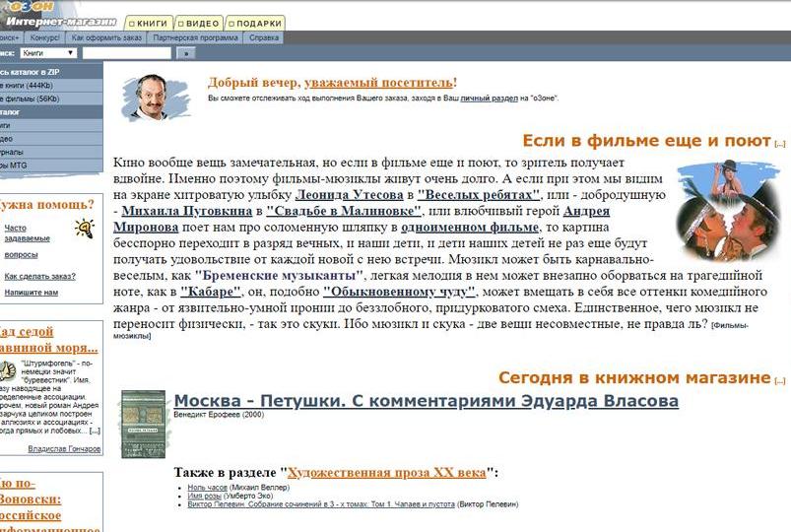This screenshot has width=791, height=532.
Task: Open Как сделать заказ? link
Action: pyautogui.click(x=39, y=276)
